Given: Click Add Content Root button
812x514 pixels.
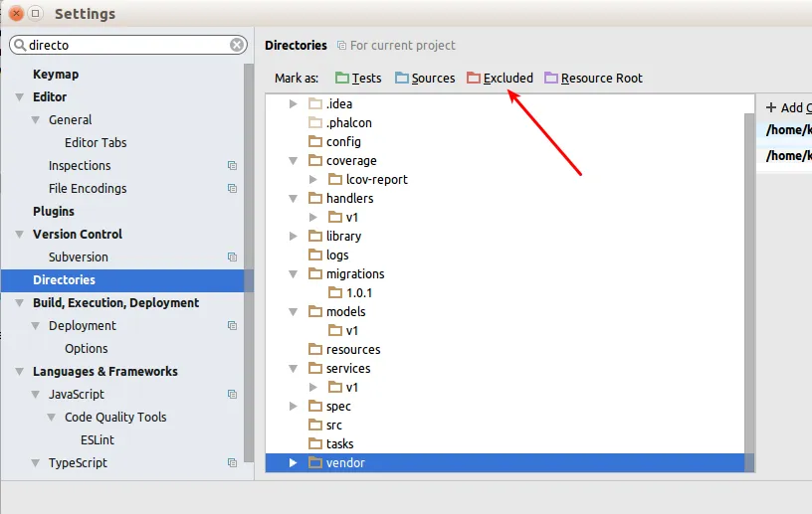Looking at the screenshot, I should [x=789, y=107].
